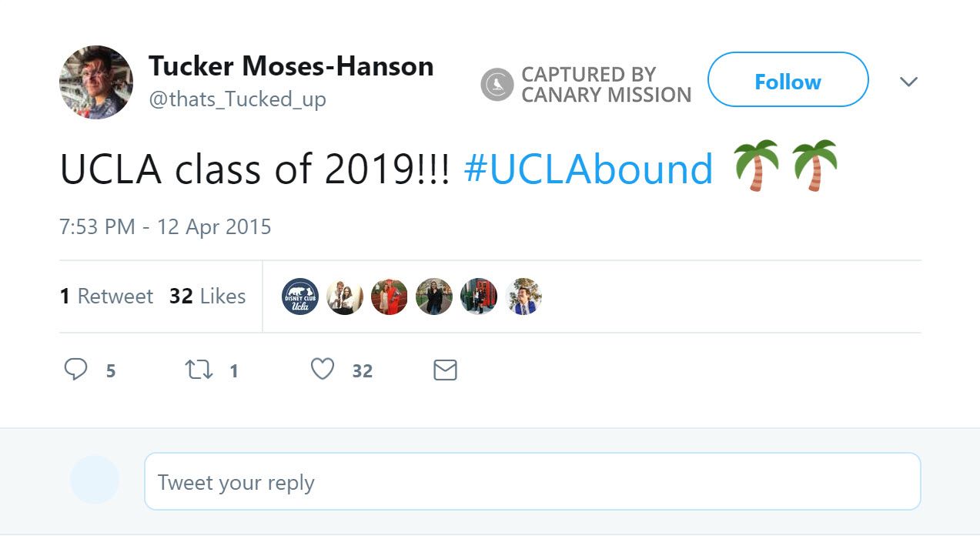Select the last avatar in the Likes row

[x=523, y=296]
